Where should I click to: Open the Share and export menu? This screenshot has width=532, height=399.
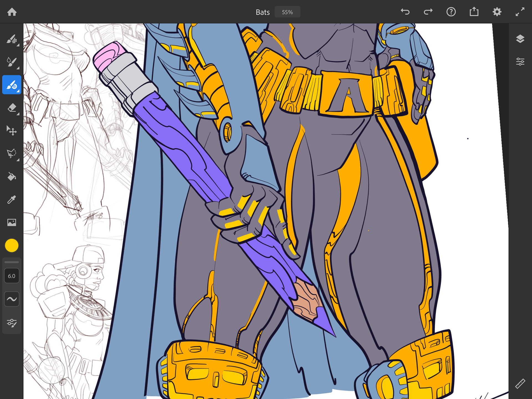(474, 12)
